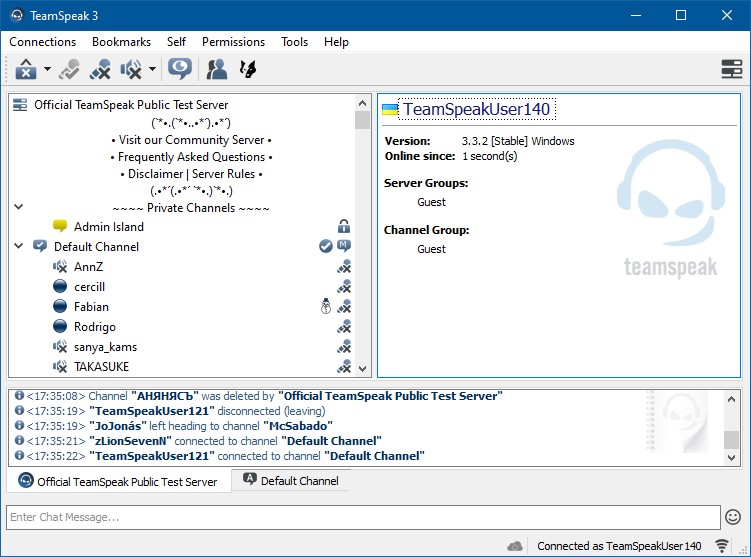Screen dimensions: 751x557
Task: Switch to the Official TeamSpeak Public Test Server chat tab
Action: coord(119,481)
